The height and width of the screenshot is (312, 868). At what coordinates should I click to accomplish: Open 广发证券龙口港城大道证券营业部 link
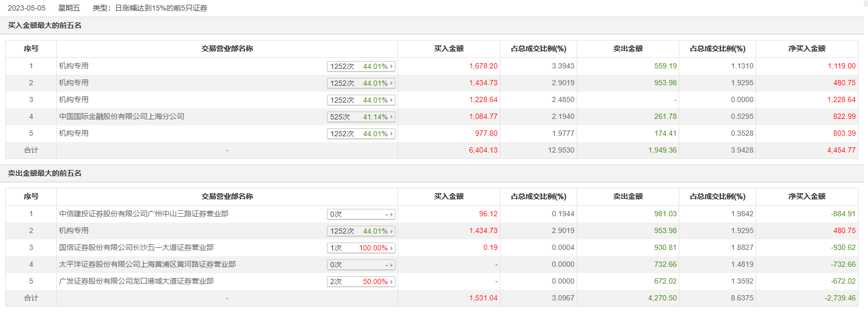(136, 281)
